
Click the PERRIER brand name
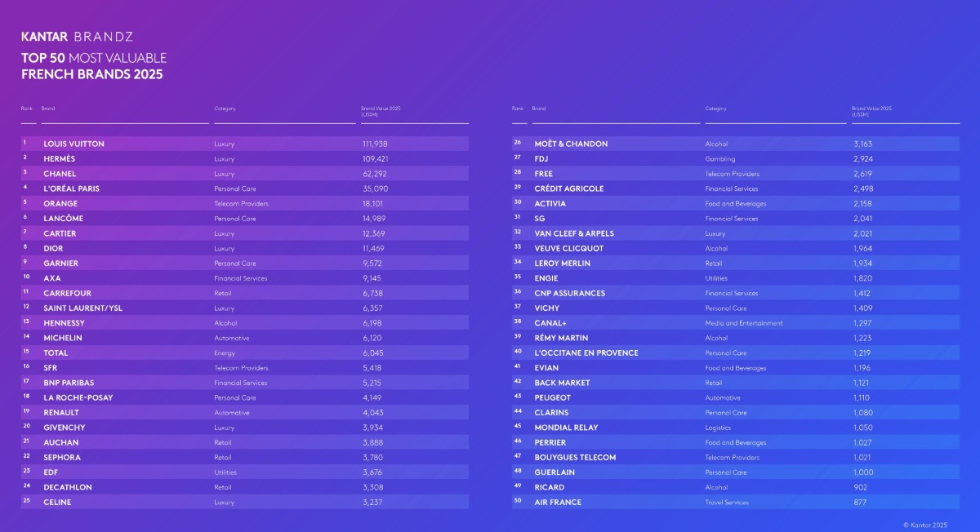(550, 442)
